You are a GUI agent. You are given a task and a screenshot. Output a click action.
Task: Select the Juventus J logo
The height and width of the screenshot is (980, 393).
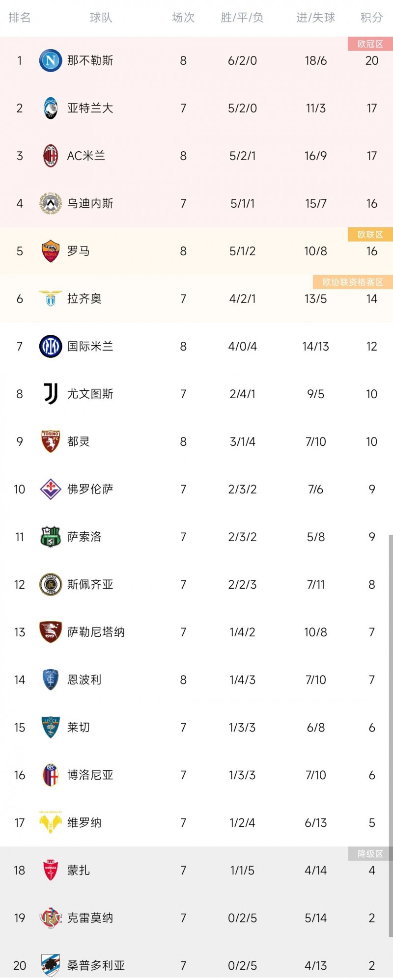[51, 394]
